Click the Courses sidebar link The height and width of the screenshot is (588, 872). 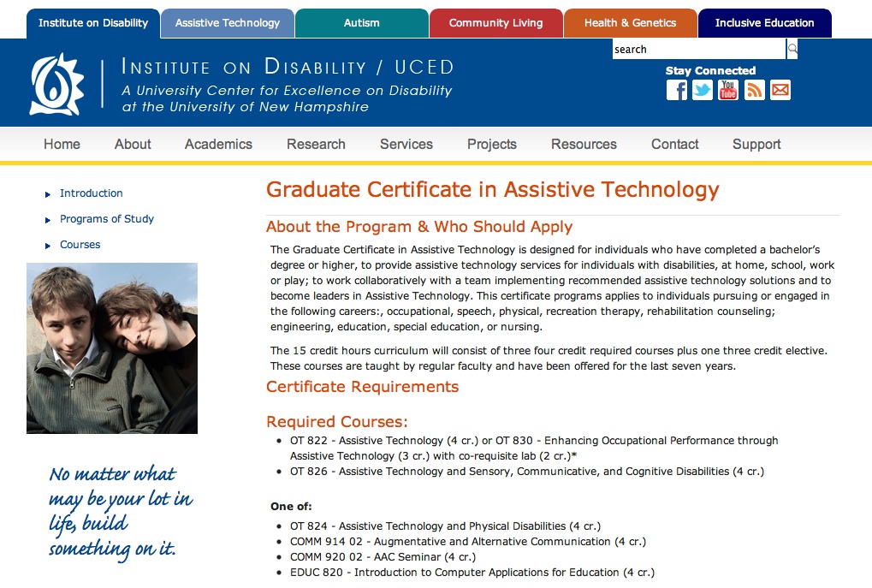coord(80,245)
